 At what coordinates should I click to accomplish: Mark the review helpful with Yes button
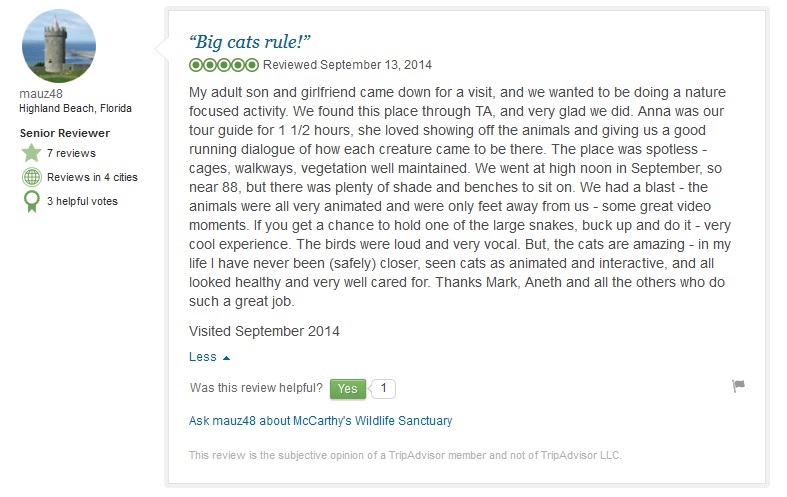(x=347, y=388)
